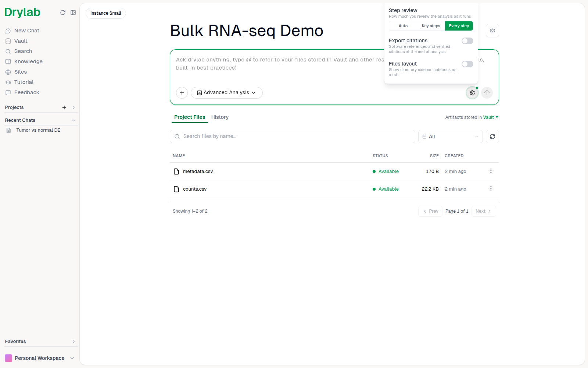Click the attach plus button in prompt box

[182, 93]
